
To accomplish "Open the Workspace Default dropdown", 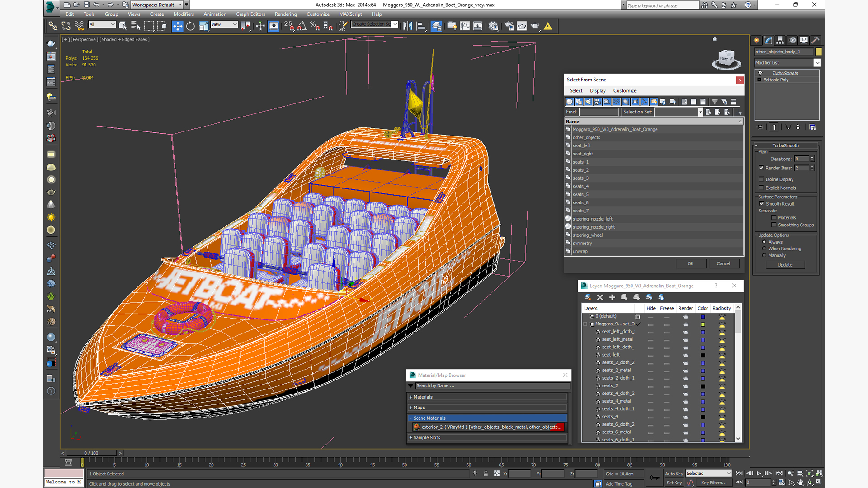I will coord(157,5).
